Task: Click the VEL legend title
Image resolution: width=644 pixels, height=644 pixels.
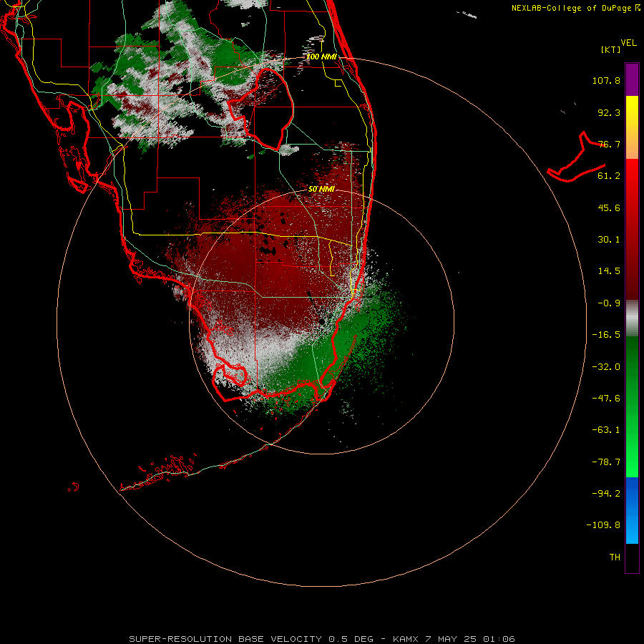Action: (x=628, y=43)
